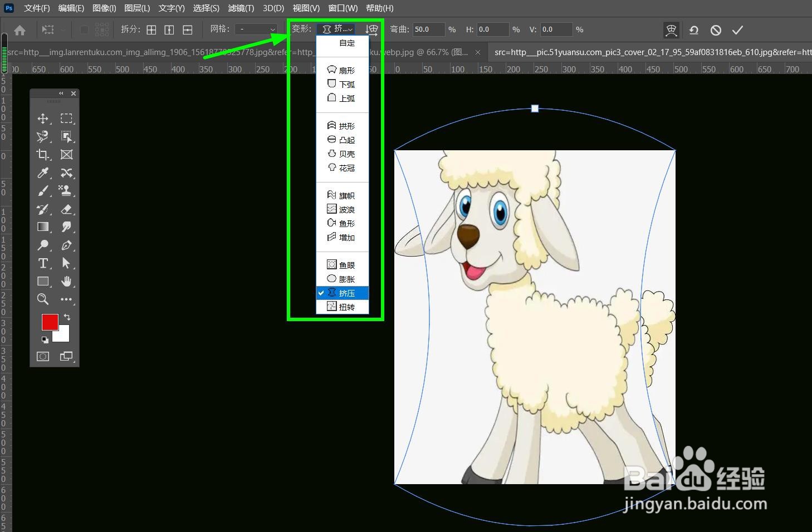Toggle the reference point checkbox
This screenshot has width=812, height=532.
(84, 30)
